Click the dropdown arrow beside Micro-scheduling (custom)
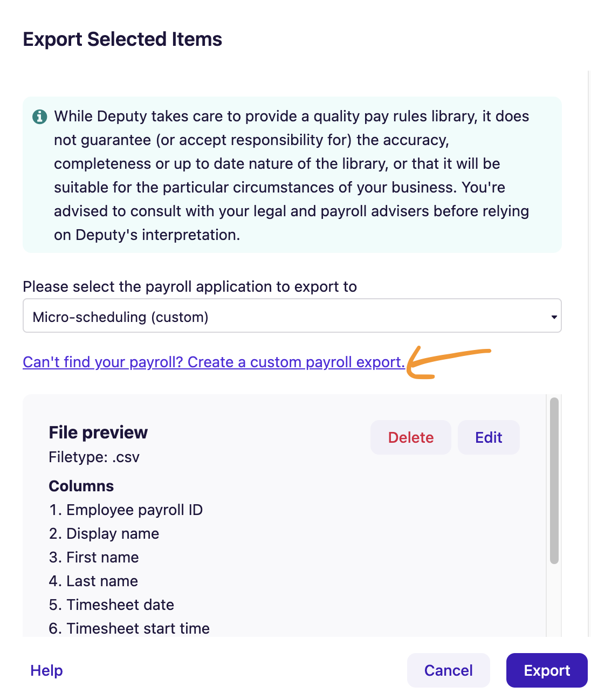 coord(554,317)
